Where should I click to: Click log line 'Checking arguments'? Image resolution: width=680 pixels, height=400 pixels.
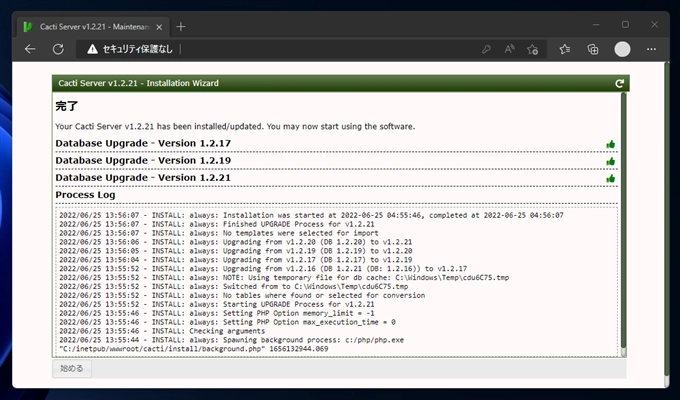click(162, 331)
